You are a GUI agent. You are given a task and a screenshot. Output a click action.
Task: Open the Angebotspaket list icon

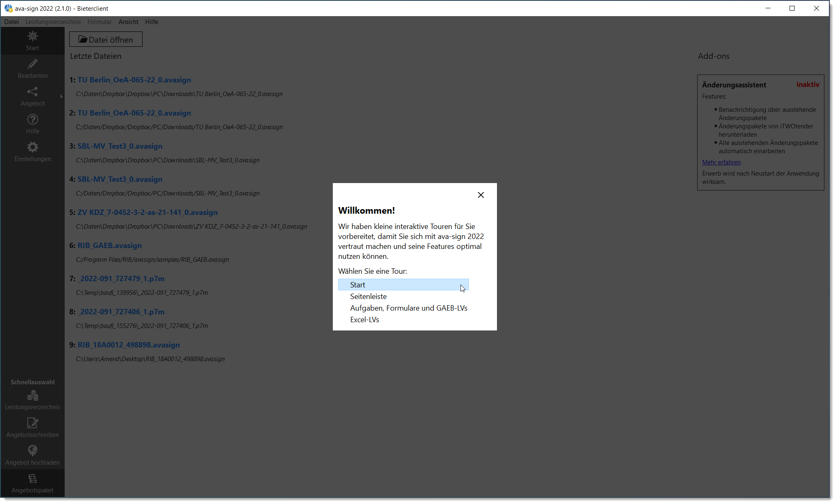coord(32,482)
